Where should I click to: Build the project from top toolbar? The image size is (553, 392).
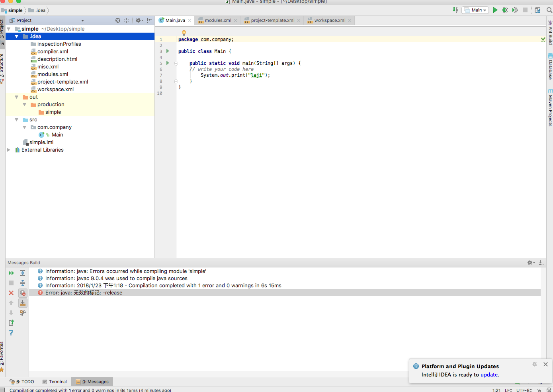coord(455,10)
